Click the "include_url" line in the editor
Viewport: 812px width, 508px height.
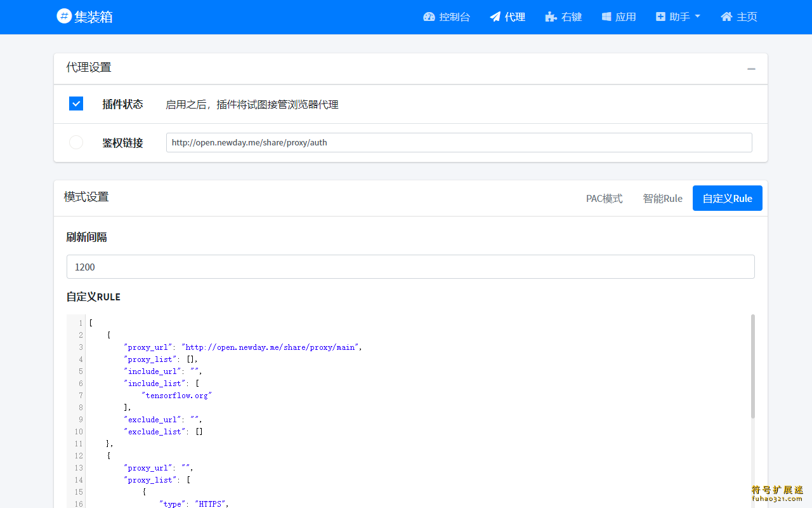163,371
